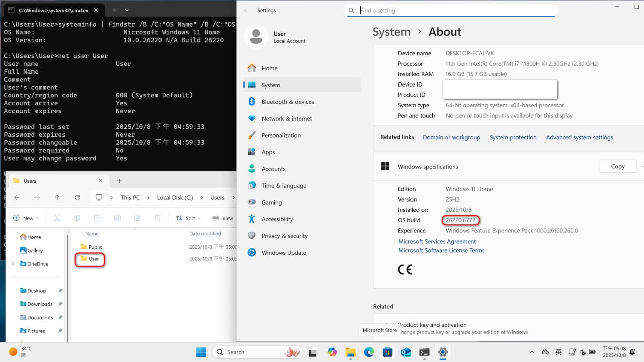Open the Sort dropdown in Explorer
The height and width of the screenshot is (362, 644).
(188, 218)
